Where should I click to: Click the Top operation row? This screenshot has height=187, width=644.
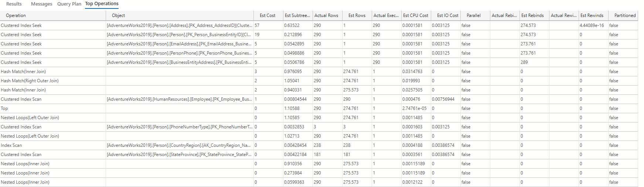coord(4,108)
